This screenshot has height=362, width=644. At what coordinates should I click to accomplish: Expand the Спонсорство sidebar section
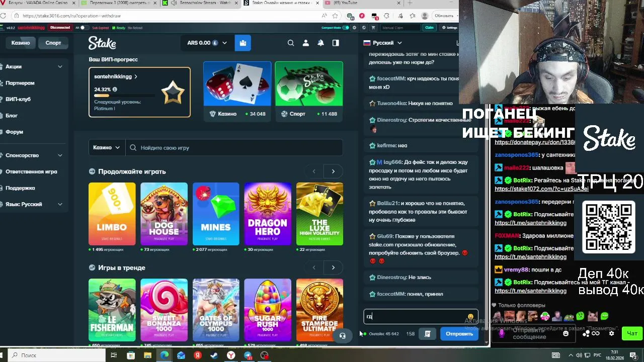[x=34, y=155]
